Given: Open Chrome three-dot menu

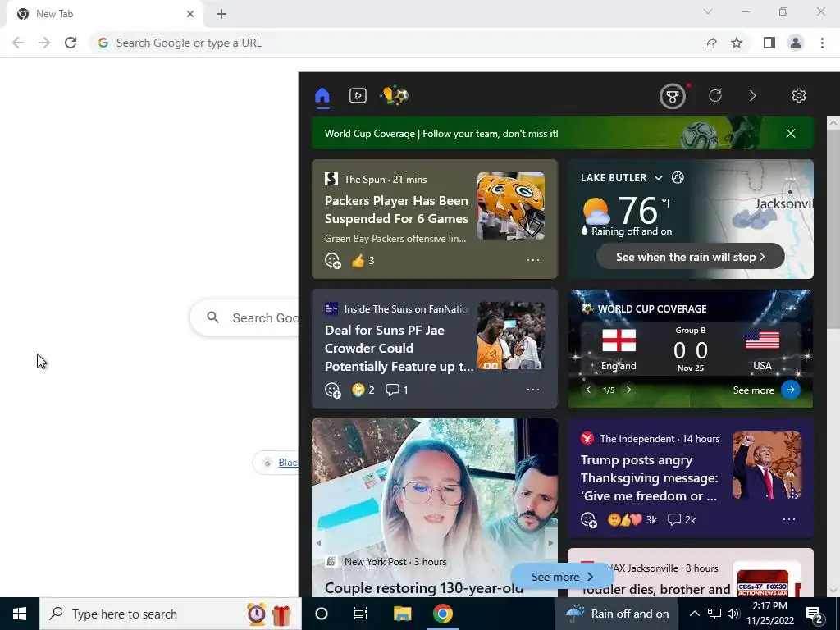Looking at the screenshot, I should click(822, 43).
